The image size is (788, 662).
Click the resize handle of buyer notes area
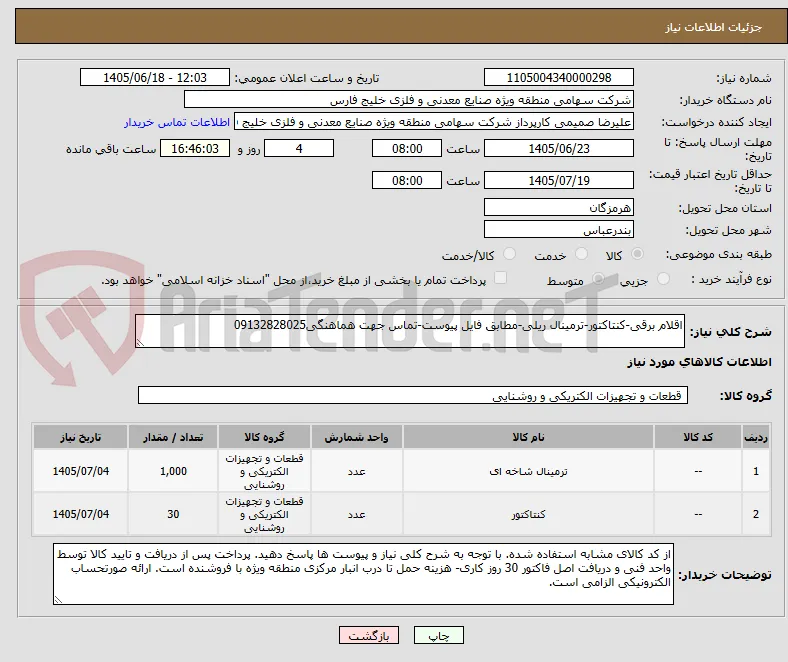pos(58,600)
